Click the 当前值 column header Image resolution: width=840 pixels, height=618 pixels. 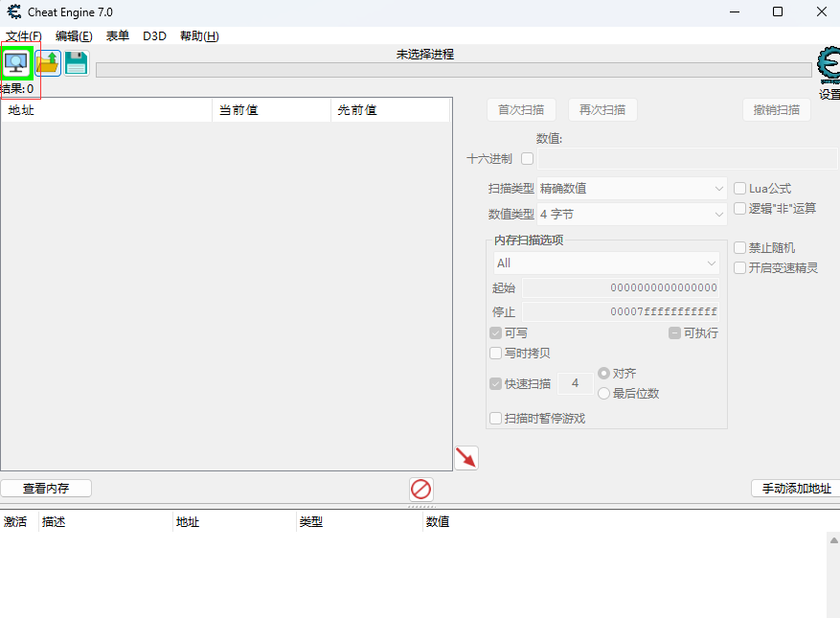click(x=272, y=110)
